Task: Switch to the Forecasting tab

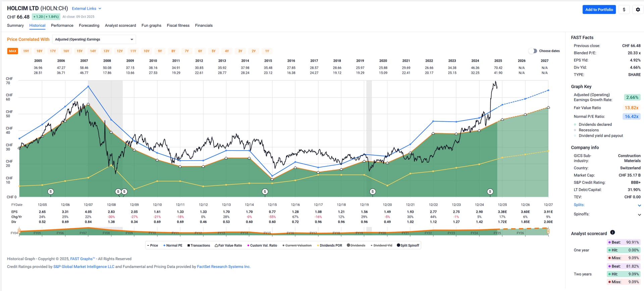Action: (89, 25)
